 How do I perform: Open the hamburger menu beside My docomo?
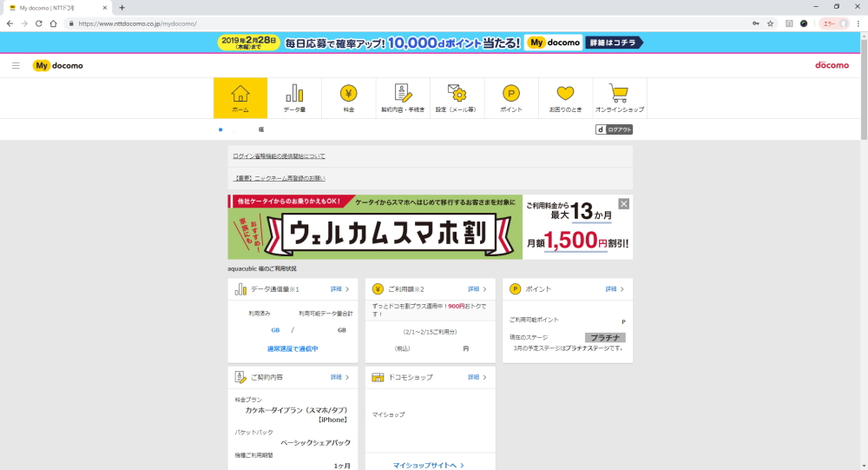16,65
